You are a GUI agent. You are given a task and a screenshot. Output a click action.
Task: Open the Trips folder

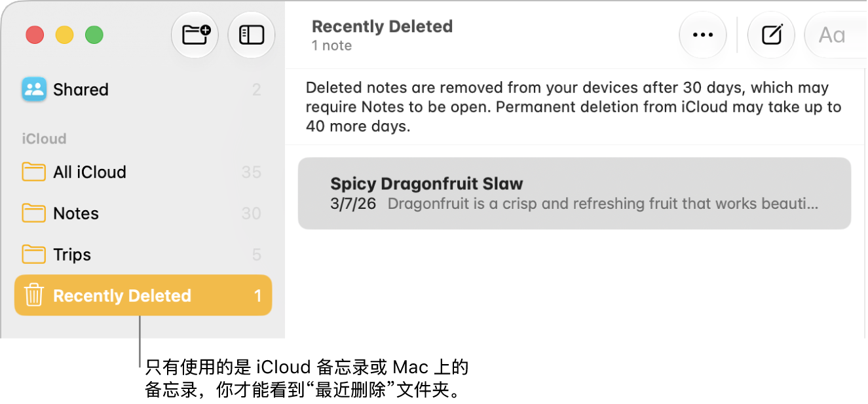143,255
